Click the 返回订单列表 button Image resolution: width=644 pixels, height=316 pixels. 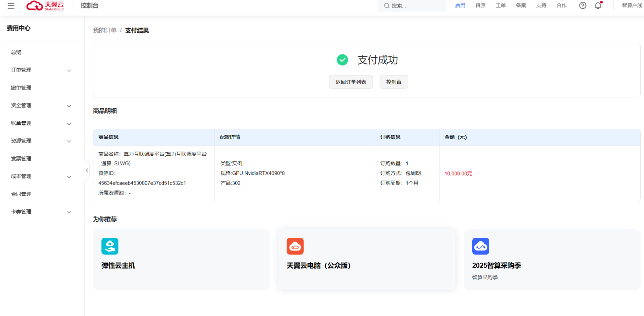coord(350,82)
